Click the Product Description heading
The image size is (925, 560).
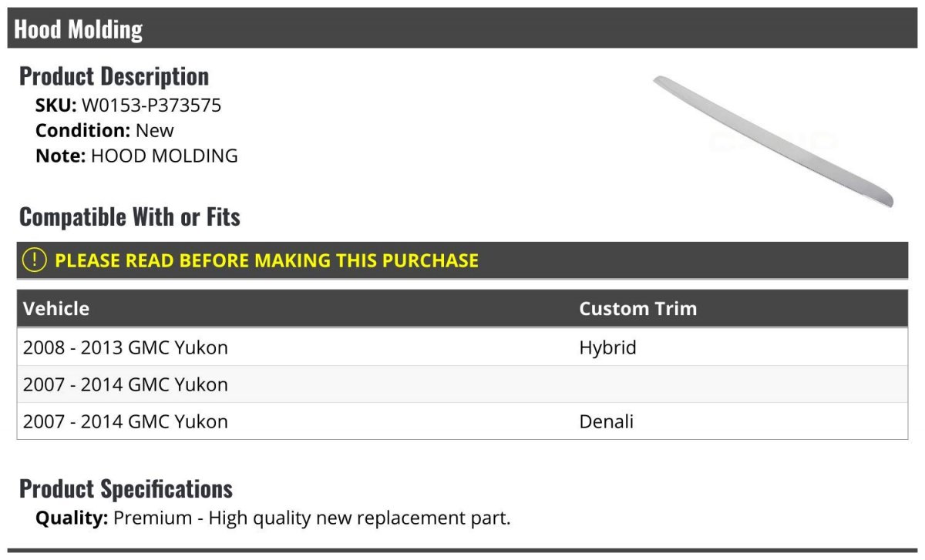(114, 76)
